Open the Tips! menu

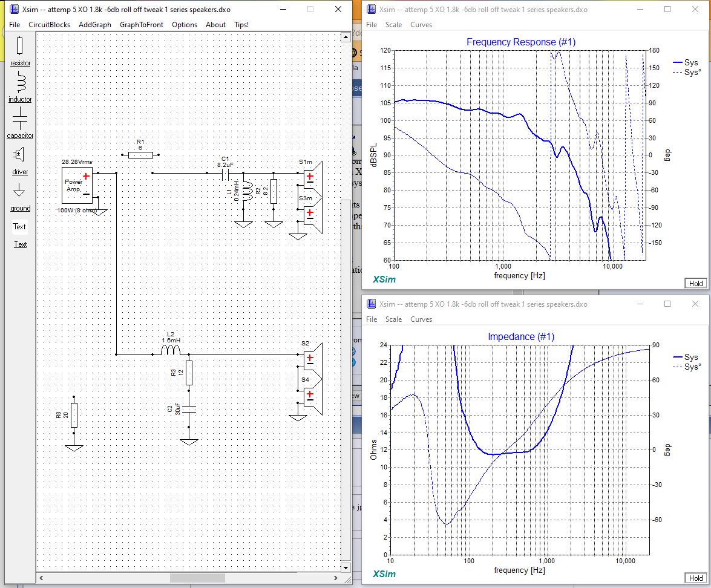[241, 24]
